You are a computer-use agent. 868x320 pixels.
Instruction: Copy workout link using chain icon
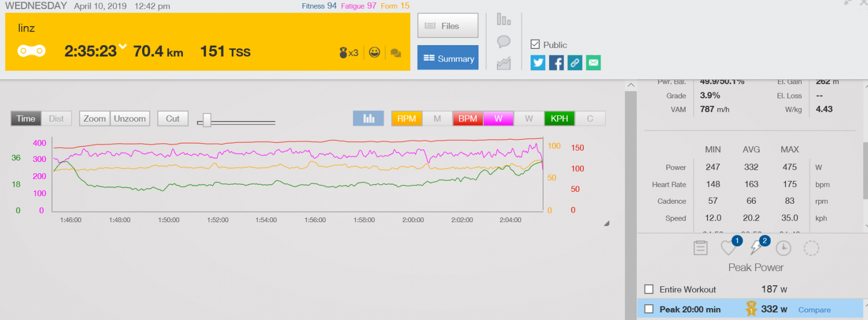[575, 63]
